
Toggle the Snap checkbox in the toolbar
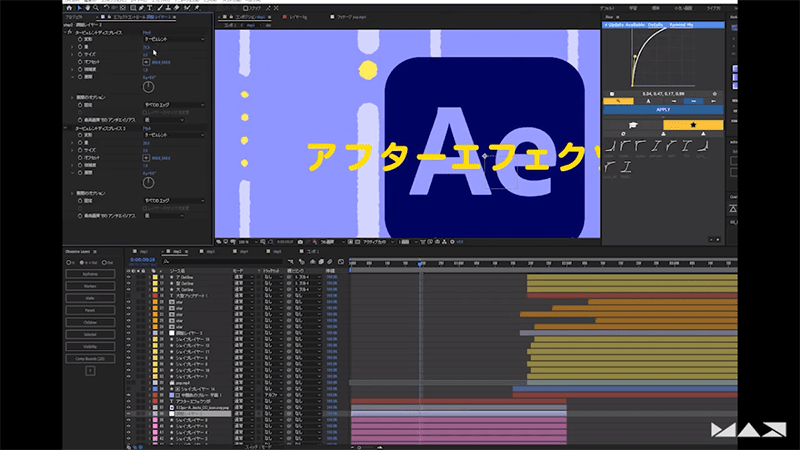coord(245,8)
